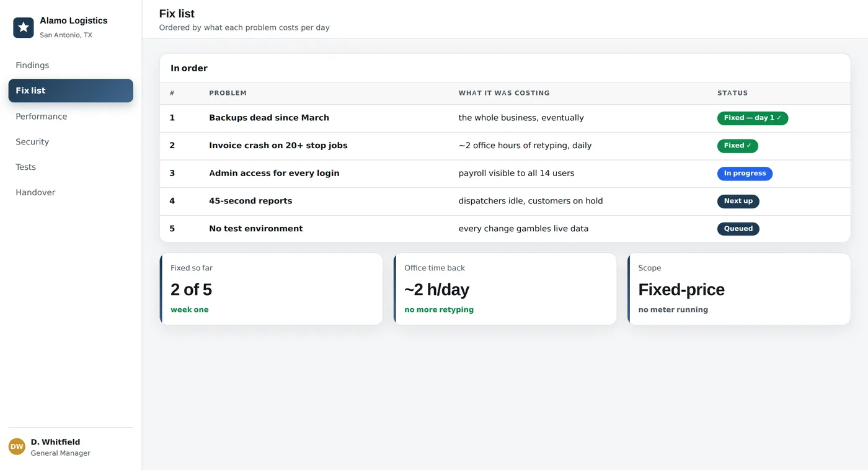Select the '45-second reports' problem

(250, 201)
